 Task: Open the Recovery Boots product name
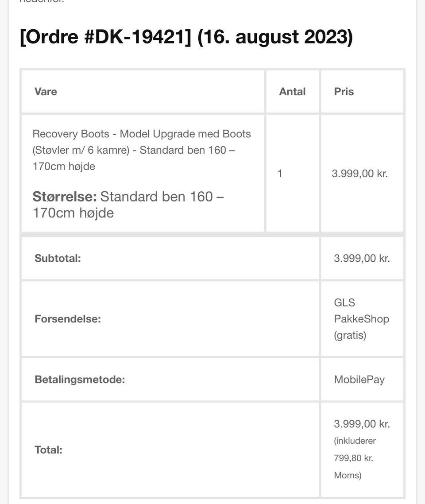pyautogui.click(x=142, y=150)
